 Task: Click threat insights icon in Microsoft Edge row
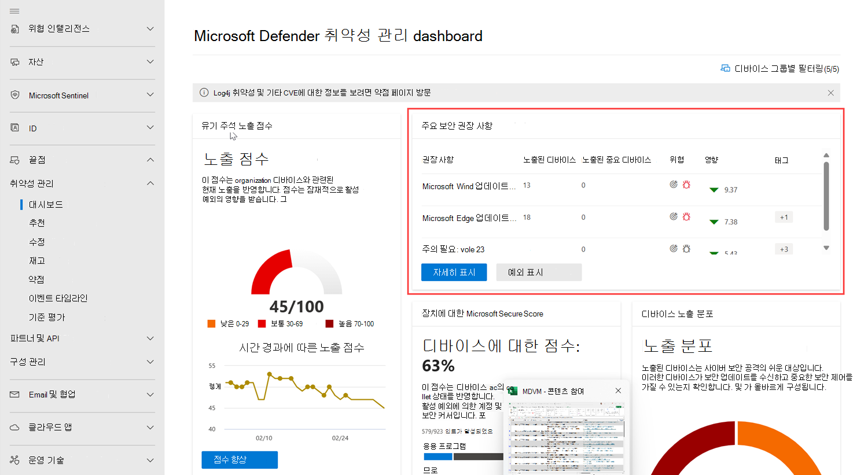coord(674,216)
